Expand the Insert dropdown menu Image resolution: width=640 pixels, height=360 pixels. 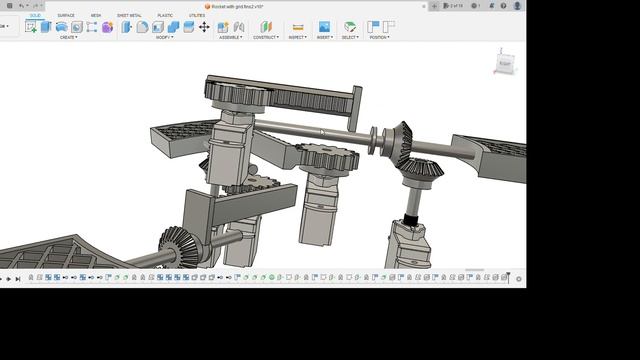pos(325,37)
